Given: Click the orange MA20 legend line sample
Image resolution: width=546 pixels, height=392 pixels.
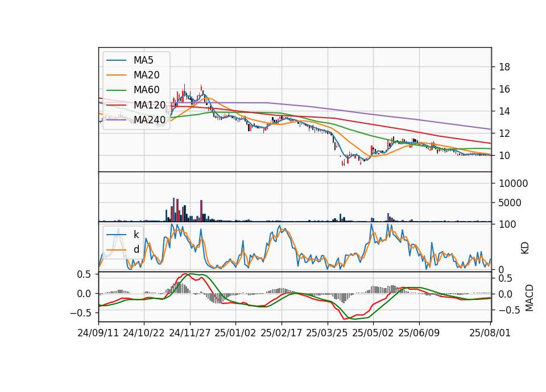Looking at the screenshot, I should (116, 75).
